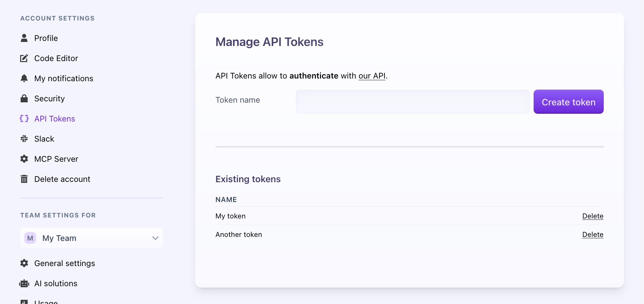This screenshot has height=304, width=644.
Task: Follow the "our API" link
Action: click(372, 76)
